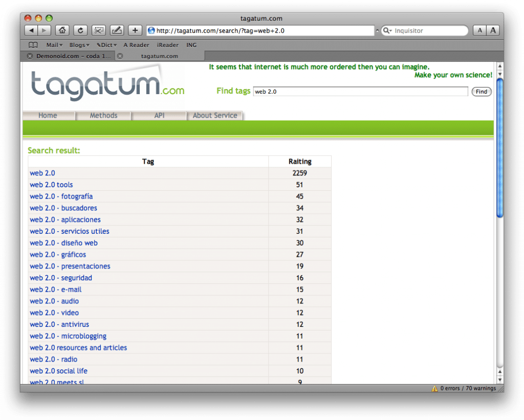Image resolution: width=524 pixels, height=420 pixels.
Task: Expand the Mail bookmarks menu
Action: [54, 45]
